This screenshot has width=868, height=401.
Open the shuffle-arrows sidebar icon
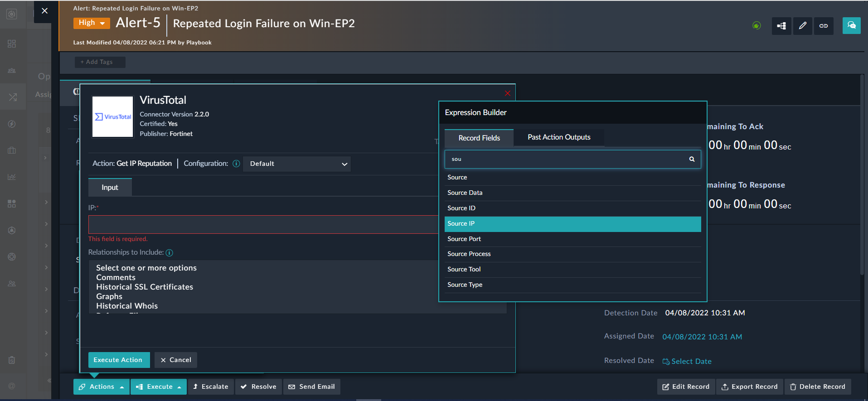pyautogui.click(x=12, y=97)
